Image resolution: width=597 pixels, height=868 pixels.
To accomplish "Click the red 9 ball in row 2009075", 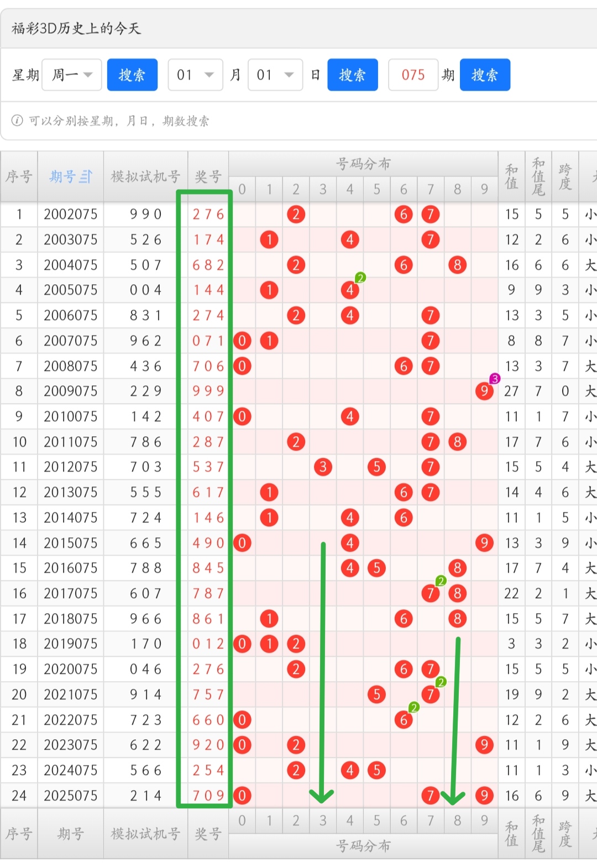I will point(484,391).
